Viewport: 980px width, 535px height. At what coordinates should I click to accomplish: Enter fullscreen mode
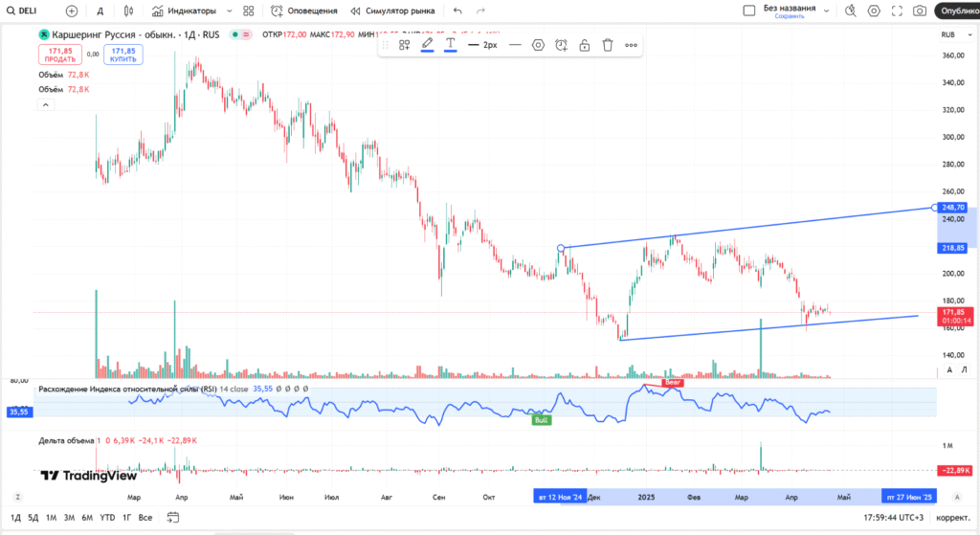pyautogui.click(x=897, y=11)
